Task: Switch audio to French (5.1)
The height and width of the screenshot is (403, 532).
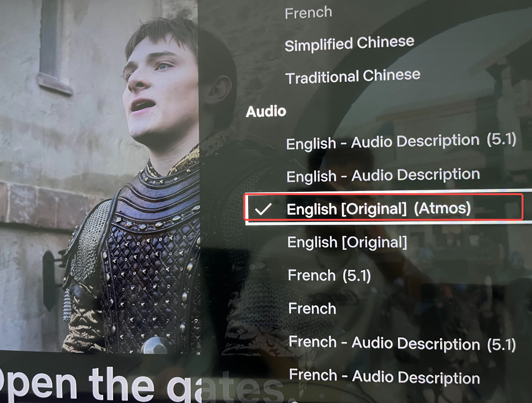Action: pyautogui.click(x=329, y=275)
